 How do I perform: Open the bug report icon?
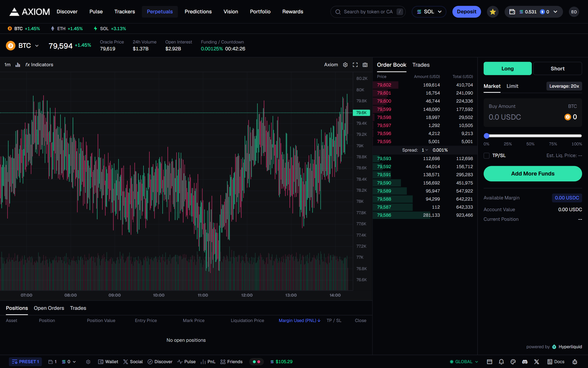click(575, 362)
